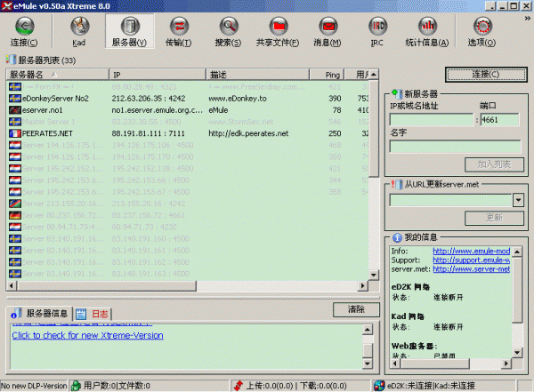Click the icon of eserver.no1 row
Screen dimensions: 534x392
pyautogui.click(x=15, y=110)
